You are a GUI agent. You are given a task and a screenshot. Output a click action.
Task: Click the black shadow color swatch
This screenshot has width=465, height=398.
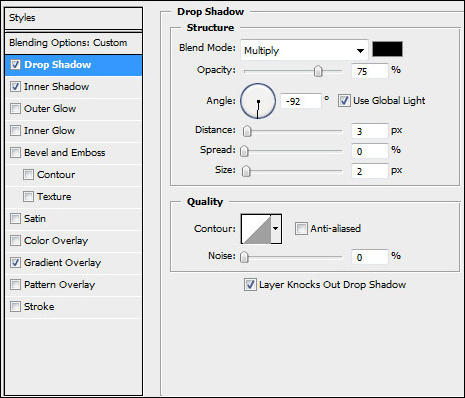tap(387, 49)
